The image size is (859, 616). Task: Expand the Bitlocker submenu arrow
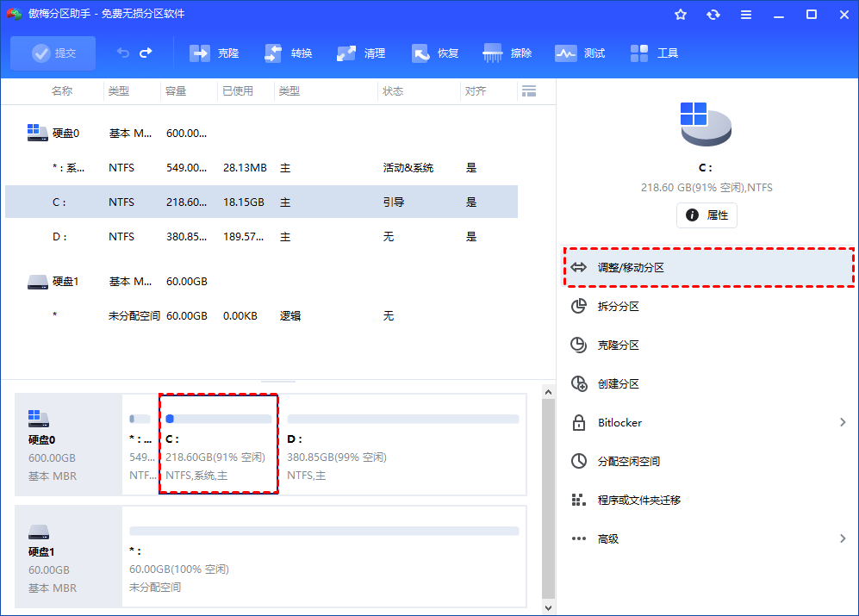click(x=842, y=423)
